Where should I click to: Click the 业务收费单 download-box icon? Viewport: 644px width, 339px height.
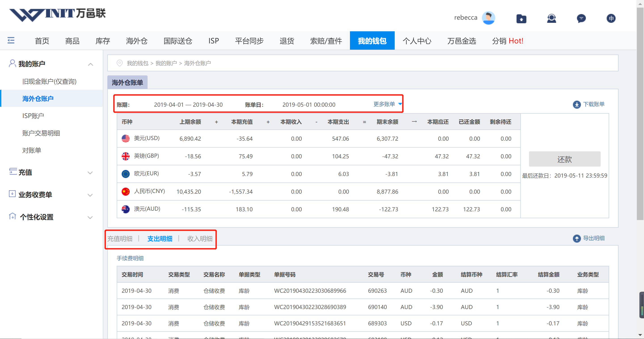pyautogui.click(x=12, y=194)
